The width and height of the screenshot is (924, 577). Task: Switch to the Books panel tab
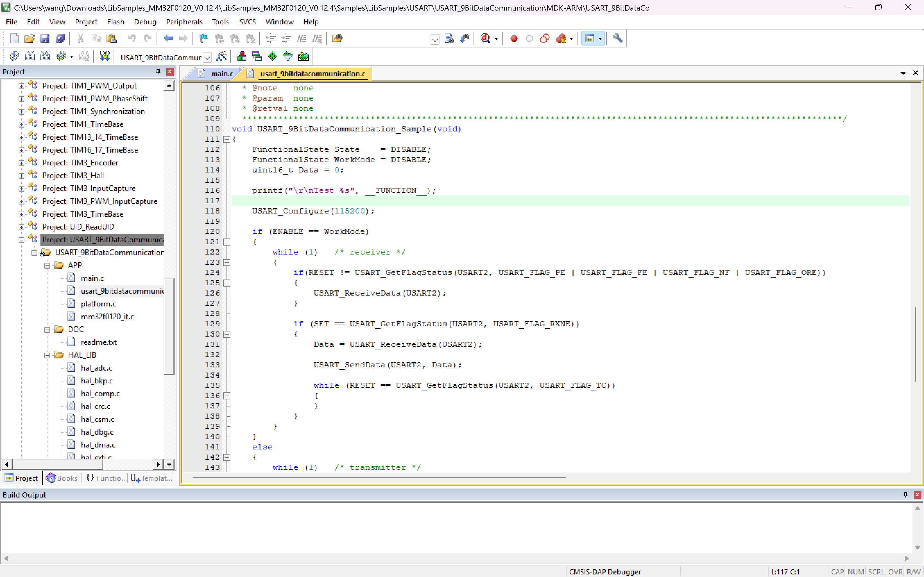point(62,478)
